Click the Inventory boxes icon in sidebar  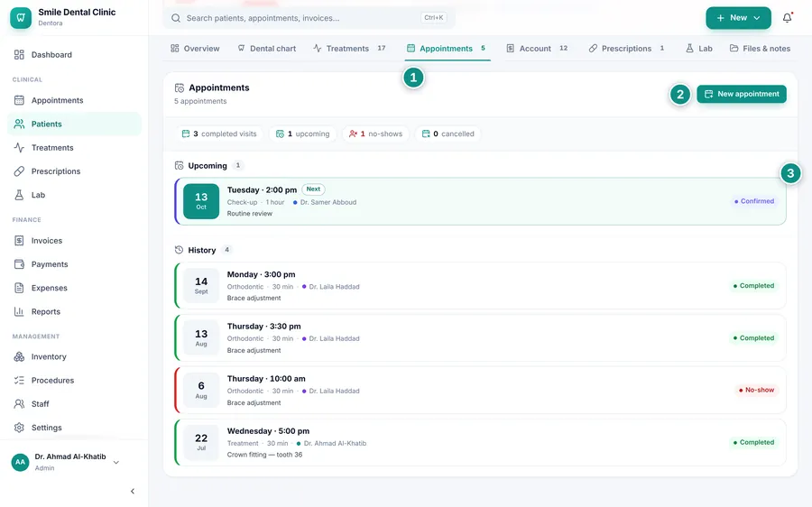coord(19,356)
